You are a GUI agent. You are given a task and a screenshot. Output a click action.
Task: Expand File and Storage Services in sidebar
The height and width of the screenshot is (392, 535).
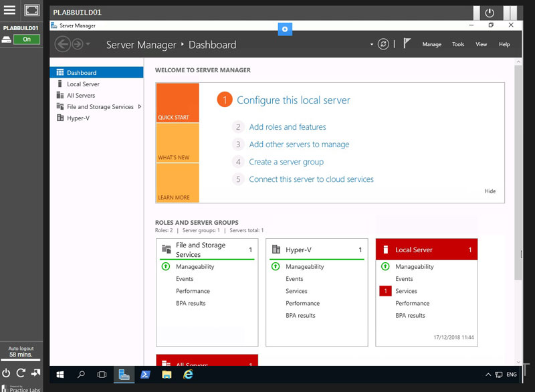coord(140,107)
